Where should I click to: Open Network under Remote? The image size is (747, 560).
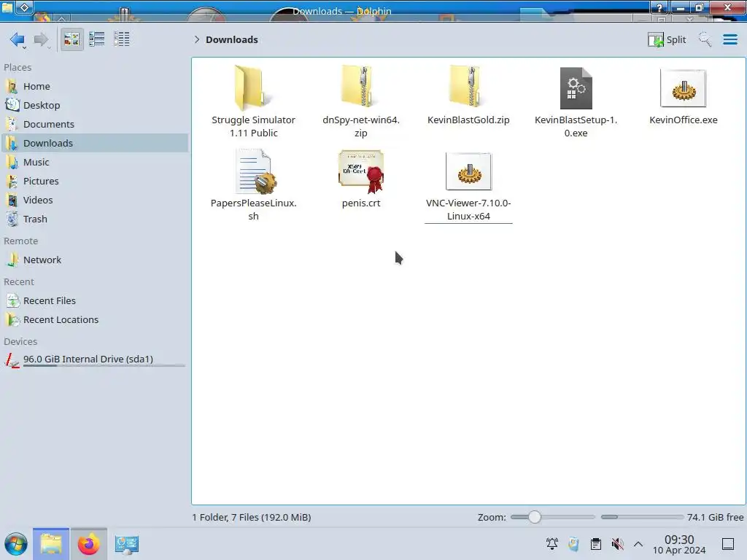click(x=95, y=260)
